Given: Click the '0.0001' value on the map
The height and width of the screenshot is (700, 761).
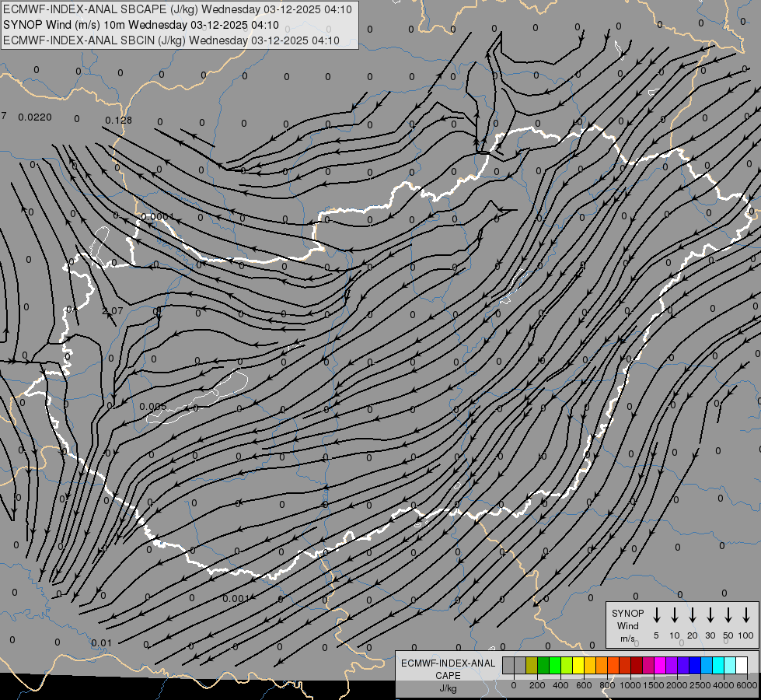Looking at the screenshot, I should (x=157, y=217).
